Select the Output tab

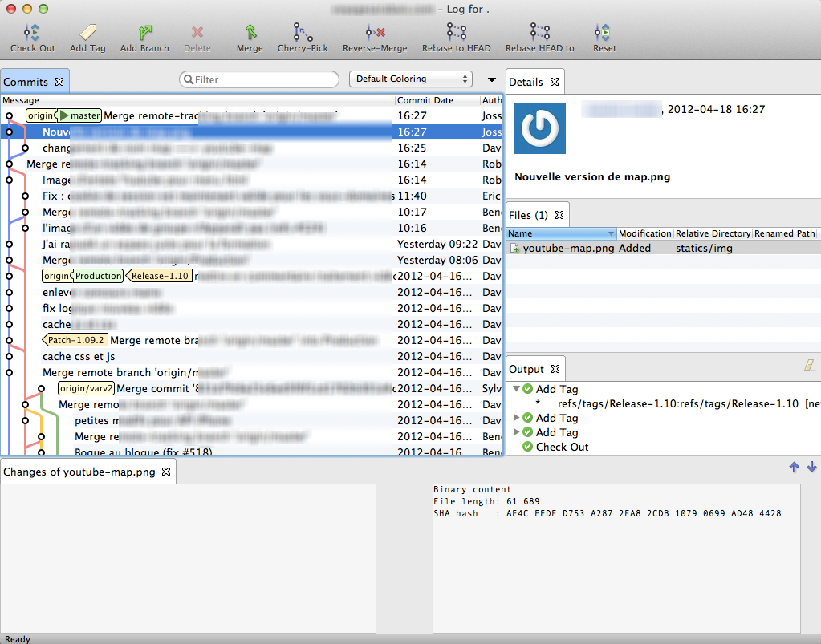point(526,369)
